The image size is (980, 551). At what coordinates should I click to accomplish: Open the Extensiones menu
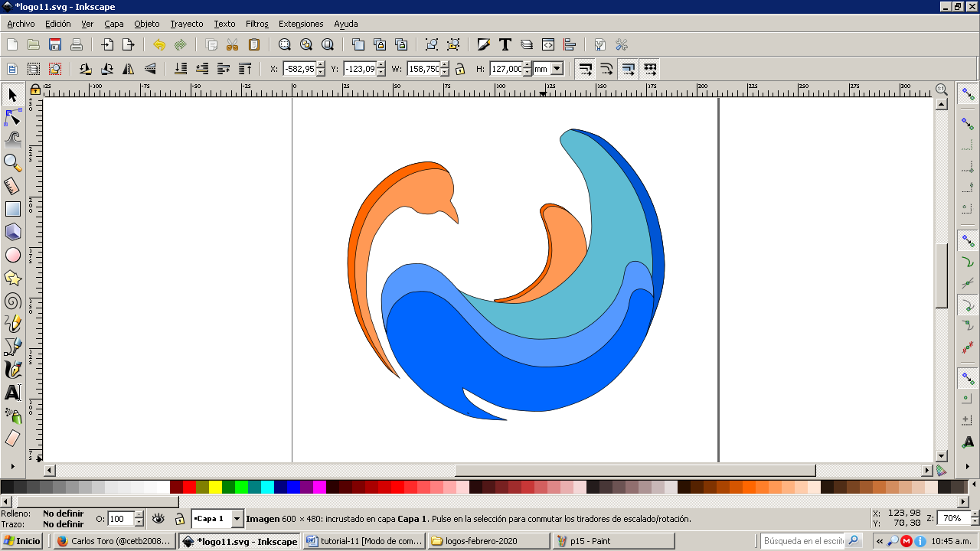point(301,24)
